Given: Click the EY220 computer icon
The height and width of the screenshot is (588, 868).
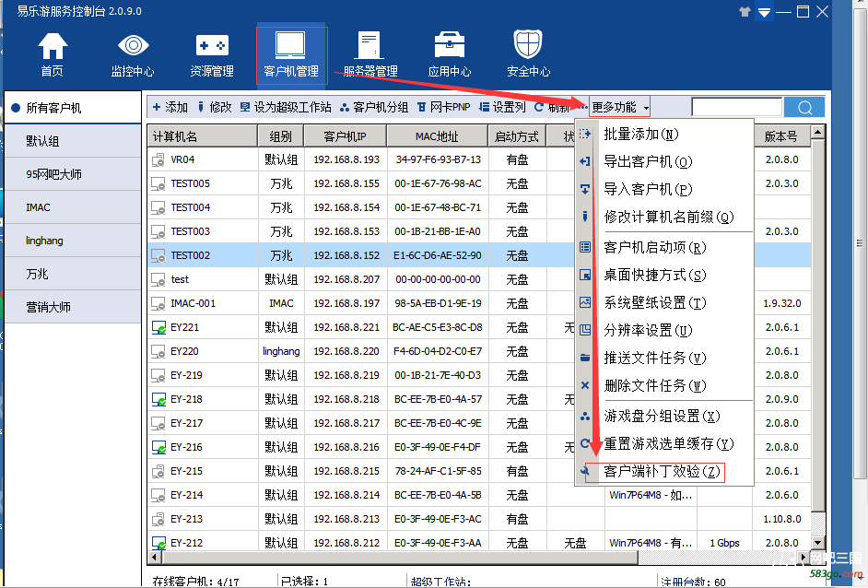Looking at the screenshot, I should 158,351.
